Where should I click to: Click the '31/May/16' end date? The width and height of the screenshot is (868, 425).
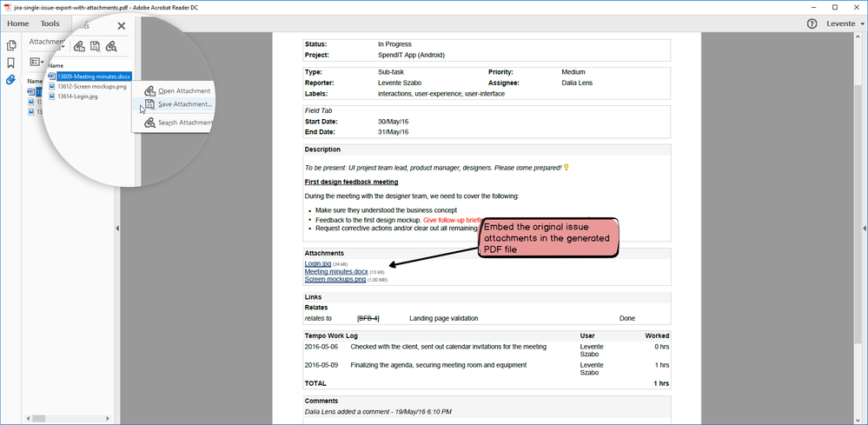pos(394,132)
